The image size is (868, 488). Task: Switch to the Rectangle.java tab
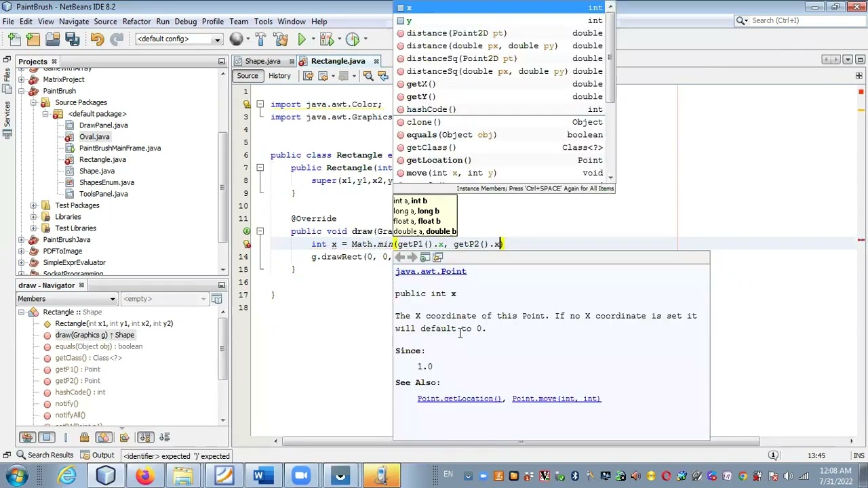338,61
